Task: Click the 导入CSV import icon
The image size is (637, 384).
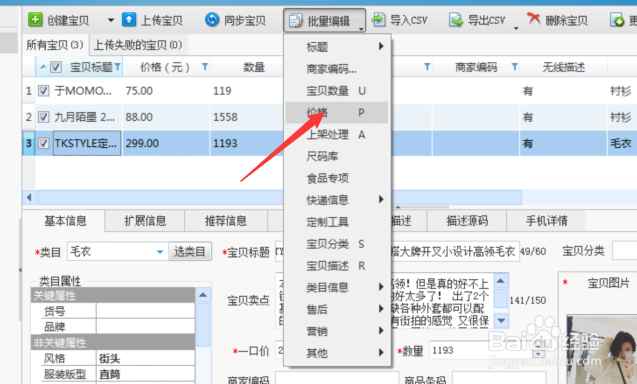Action: click(379, 20)
